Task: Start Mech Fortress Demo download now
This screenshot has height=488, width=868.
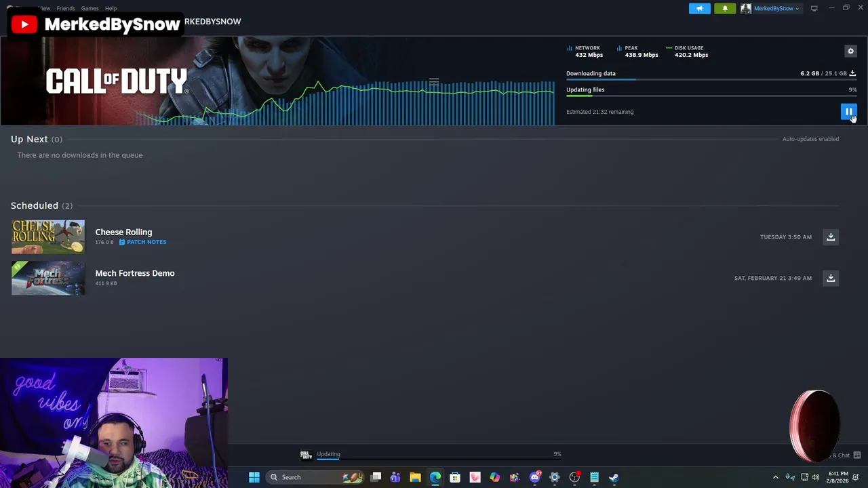Action: coord(831,278)
